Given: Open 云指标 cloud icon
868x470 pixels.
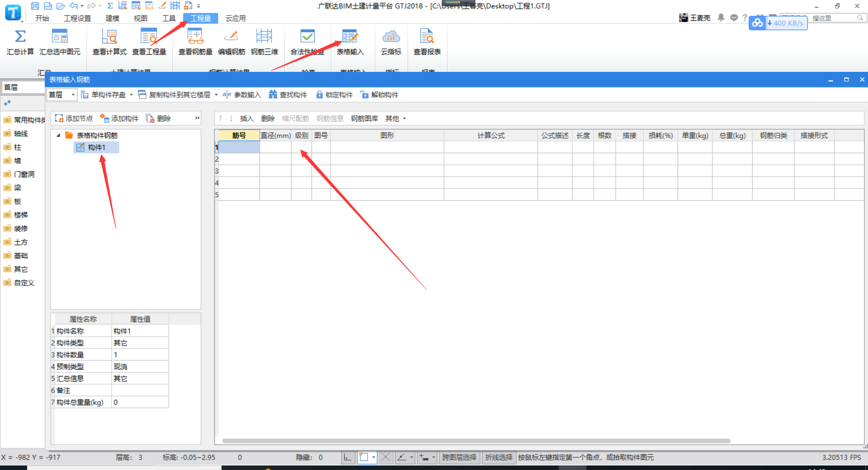Looking at the screenshot, I should point(391,42).
